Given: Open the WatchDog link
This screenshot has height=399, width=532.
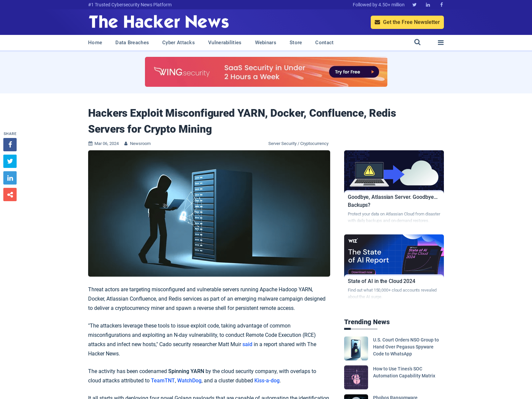Looking at the screenshot, I should tap(189, 381).
